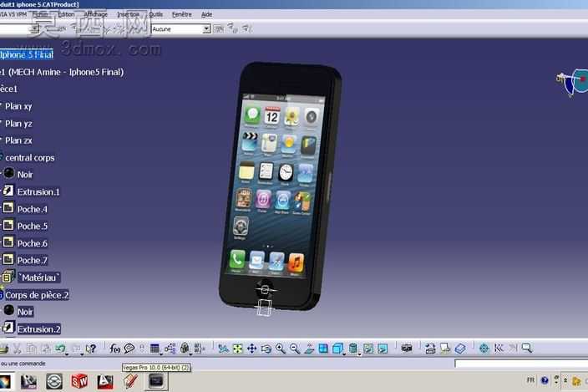Viewport: 588px width, 392px height.
Task: Click the Fit All In icon
Action: [x=237, y=349]
